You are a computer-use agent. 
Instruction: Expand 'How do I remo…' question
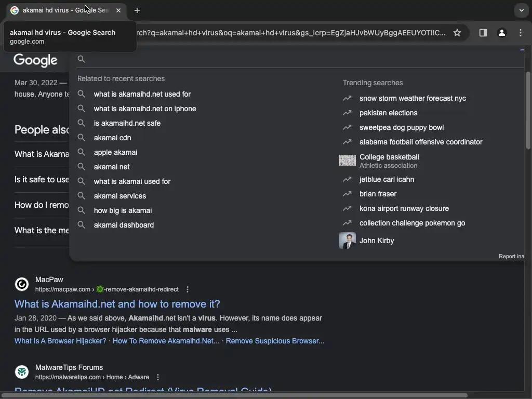(x=42, y=205)
